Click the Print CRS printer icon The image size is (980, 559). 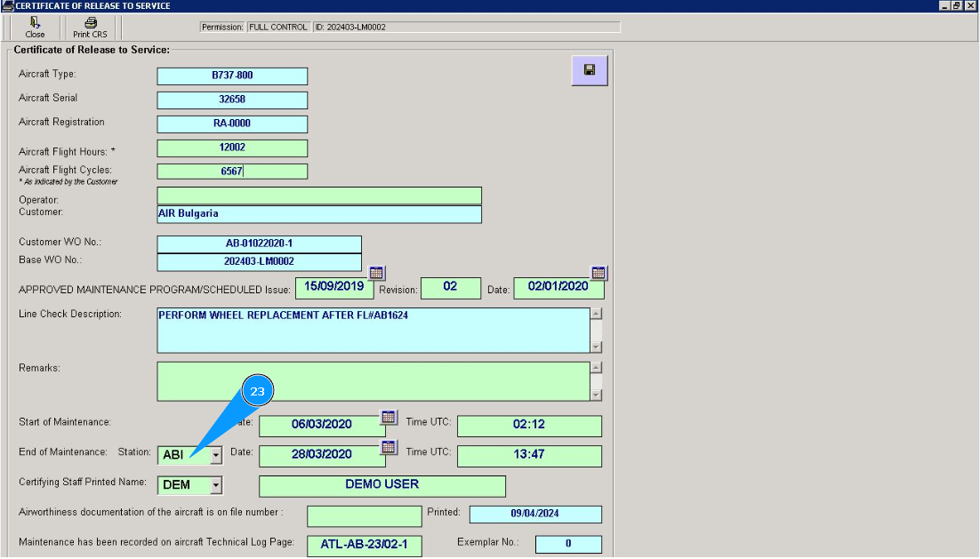[x=90, y=24]
